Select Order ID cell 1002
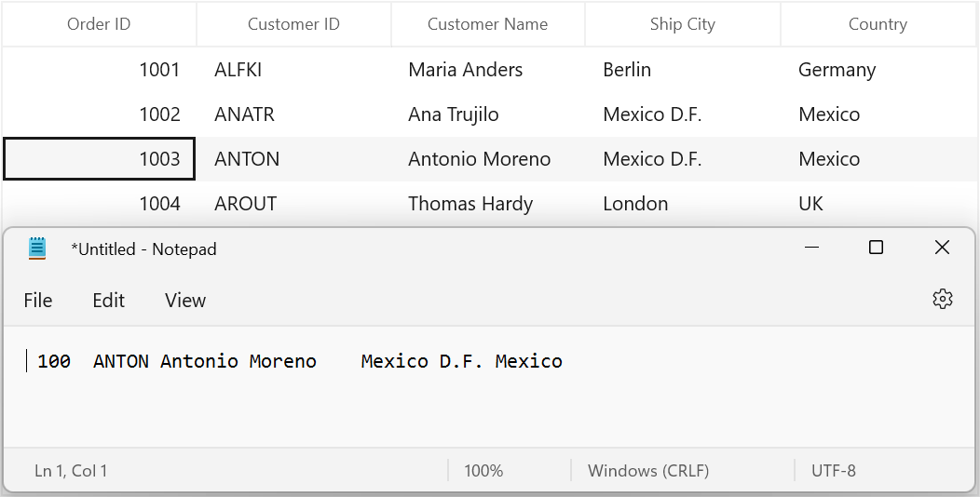 tap(100, 114)
